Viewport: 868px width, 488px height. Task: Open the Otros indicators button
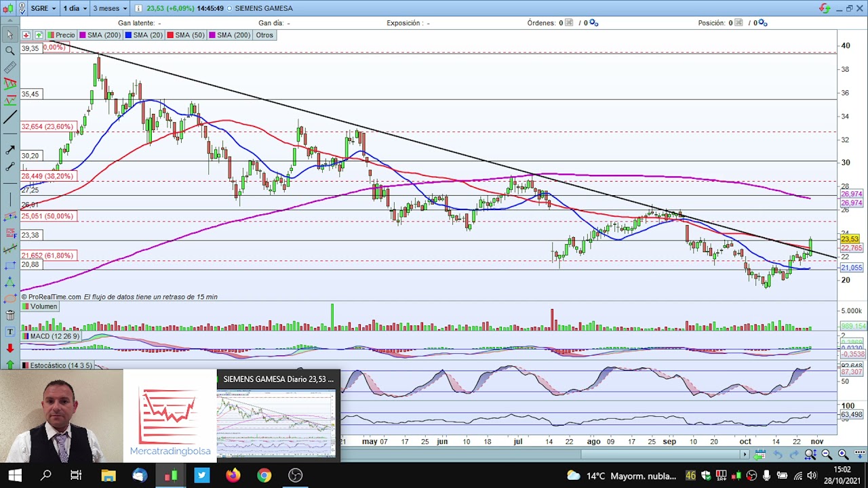[x=264, y=35]
